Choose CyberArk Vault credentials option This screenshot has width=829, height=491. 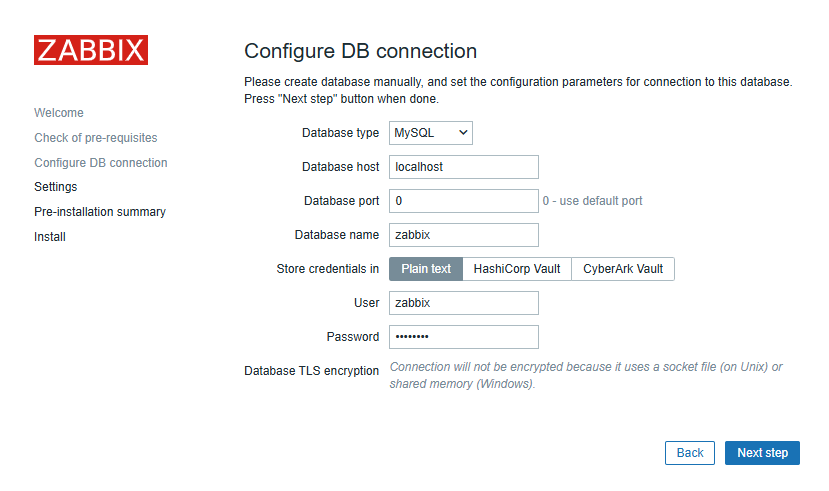coord(623,269)
